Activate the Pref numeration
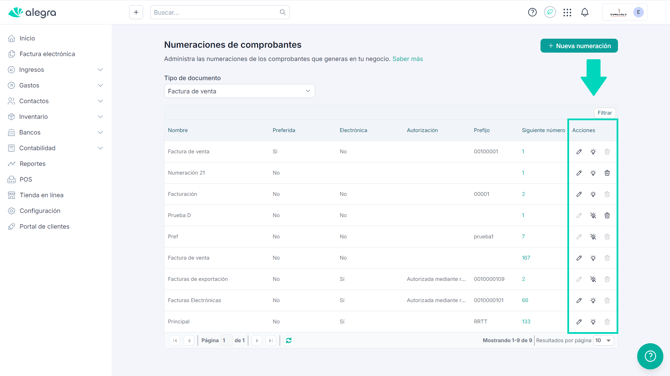 [x=593, y=237]
